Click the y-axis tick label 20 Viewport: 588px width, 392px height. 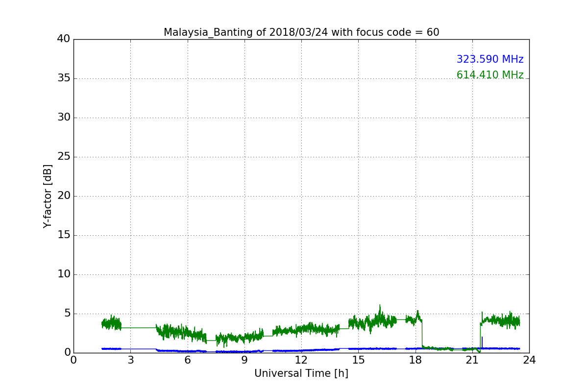pos(64,196)
